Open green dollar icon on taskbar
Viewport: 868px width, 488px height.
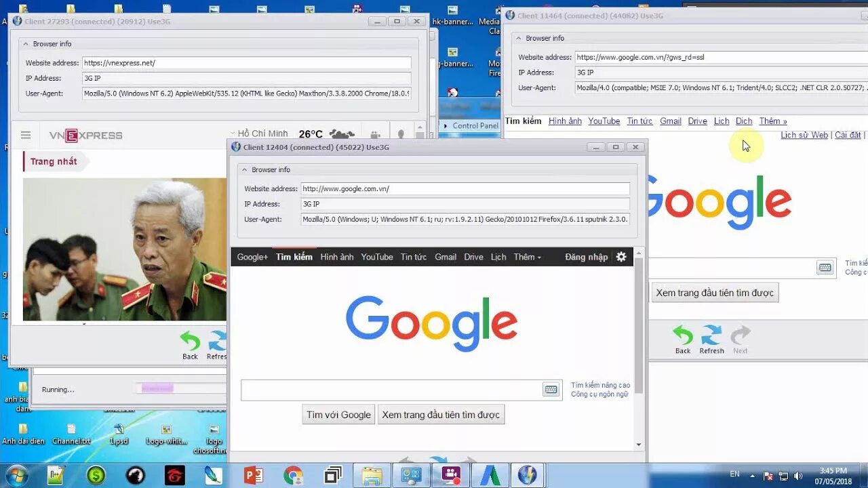[96, 475]
